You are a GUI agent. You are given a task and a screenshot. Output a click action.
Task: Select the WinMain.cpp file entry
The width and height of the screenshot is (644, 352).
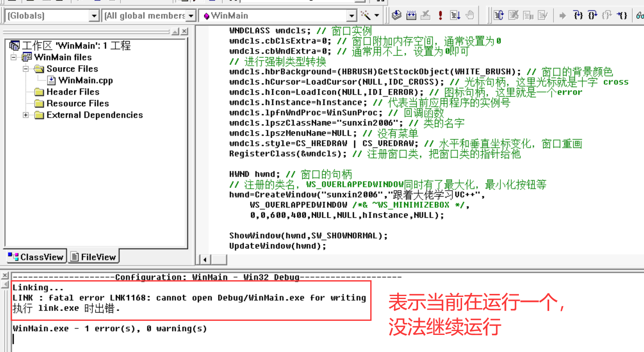click(85, 80)
